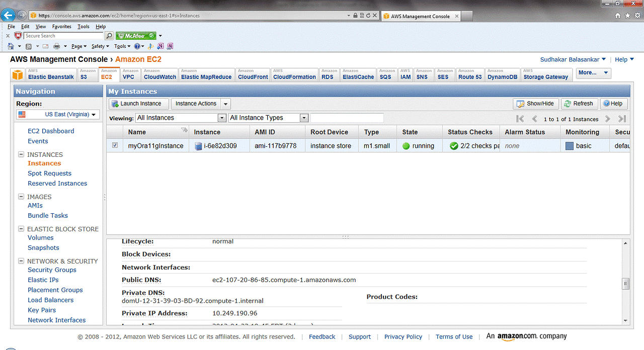The image size is (644, 350).
Task: Open the View menu
Action: [41, 27]
